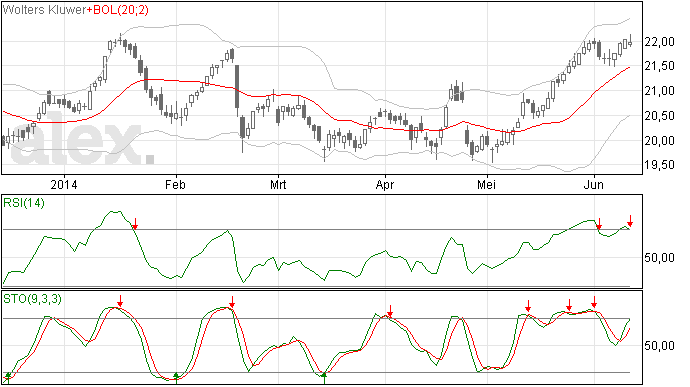The height and width of the screenshot is (387, 690).
Task: Select the 21,50 price axis label
Action: point(659,66)
